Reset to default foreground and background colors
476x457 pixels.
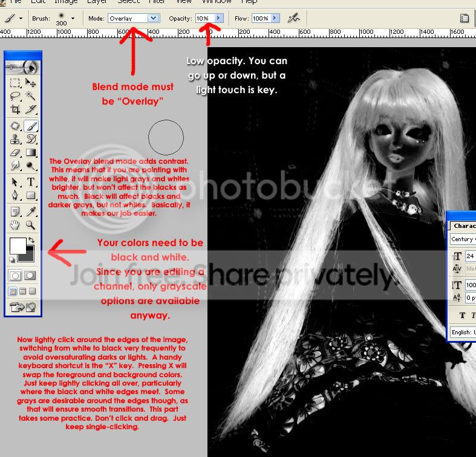click(x=12, y=260)
